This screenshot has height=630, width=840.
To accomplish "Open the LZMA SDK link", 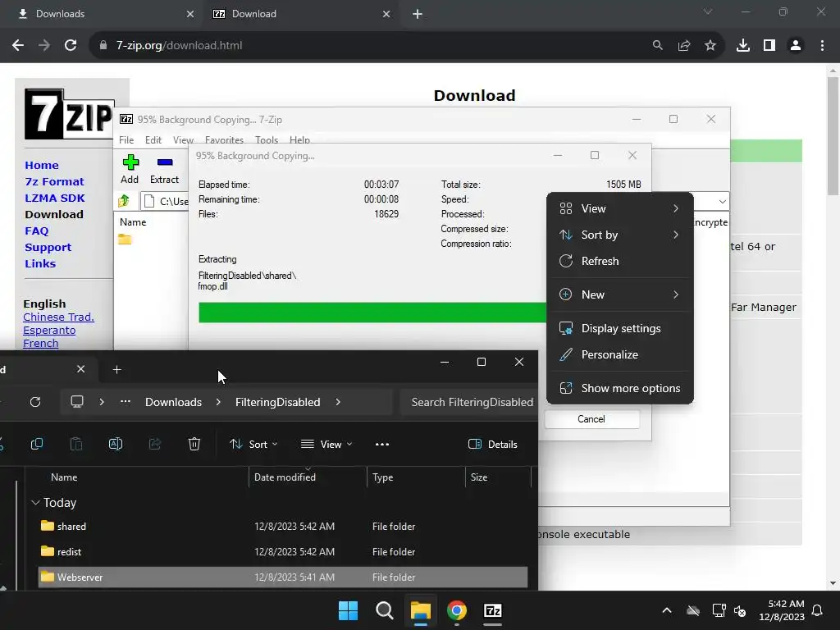I will pyautogui.click(x=55, y=198).
